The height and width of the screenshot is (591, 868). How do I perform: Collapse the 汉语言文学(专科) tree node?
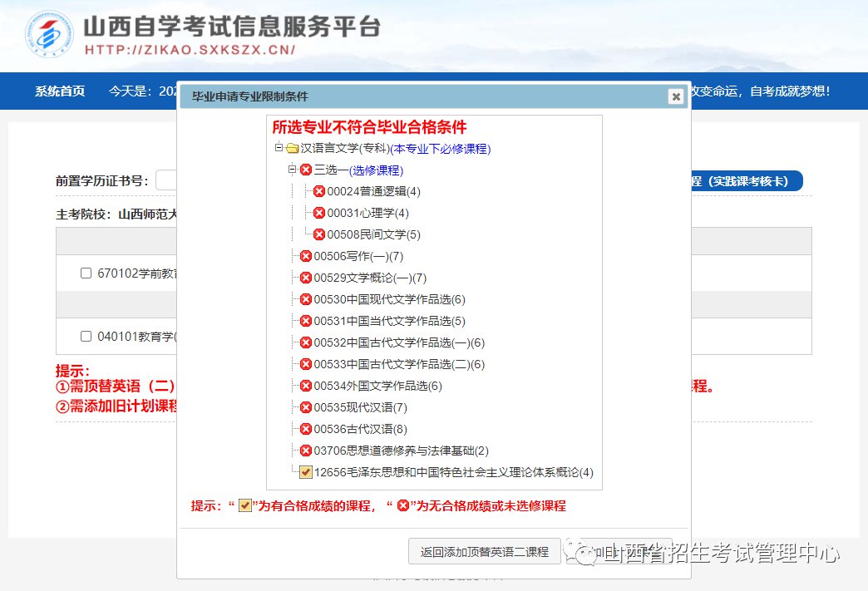(x=279, y=149)
